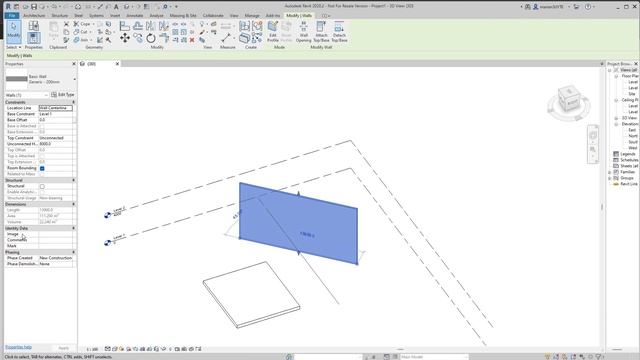
Task: Click the Save icon in quick access toolbar
Action: pos(34,7)
